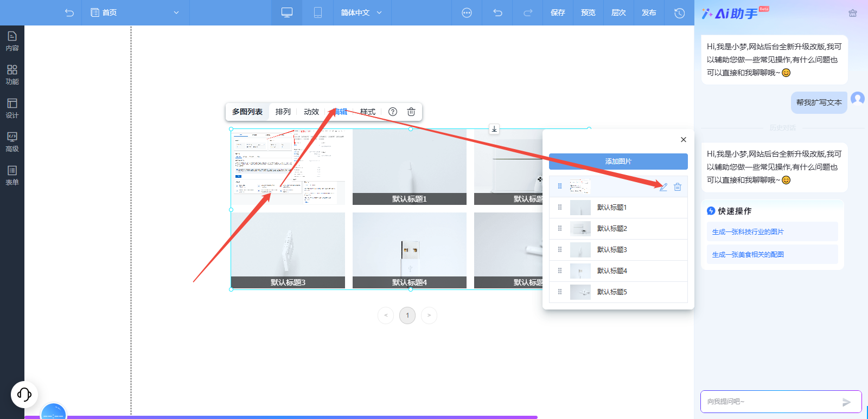
Task: Click the user avatar in AI chat
Action: pyautogui.click(x=858, y=99)
